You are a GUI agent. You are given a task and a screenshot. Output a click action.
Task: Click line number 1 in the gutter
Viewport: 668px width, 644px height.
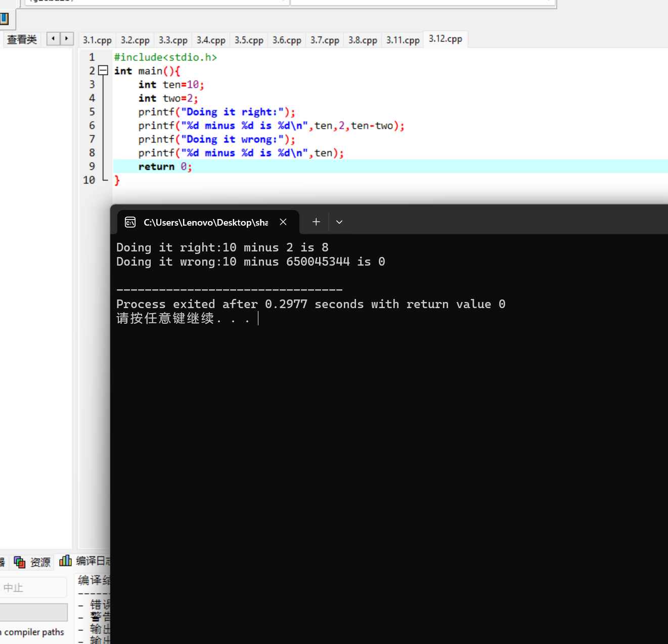92,57
